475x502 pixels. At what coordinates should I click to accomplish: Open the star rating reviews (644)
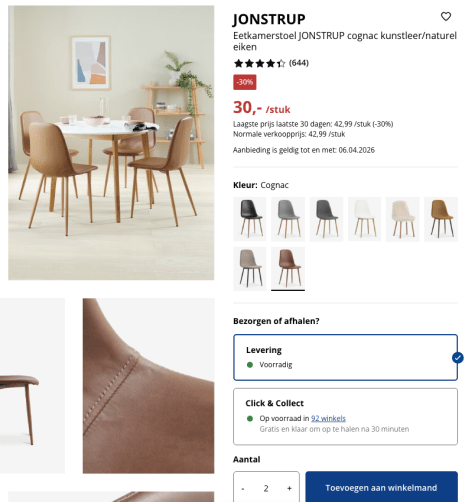(271, 63)
